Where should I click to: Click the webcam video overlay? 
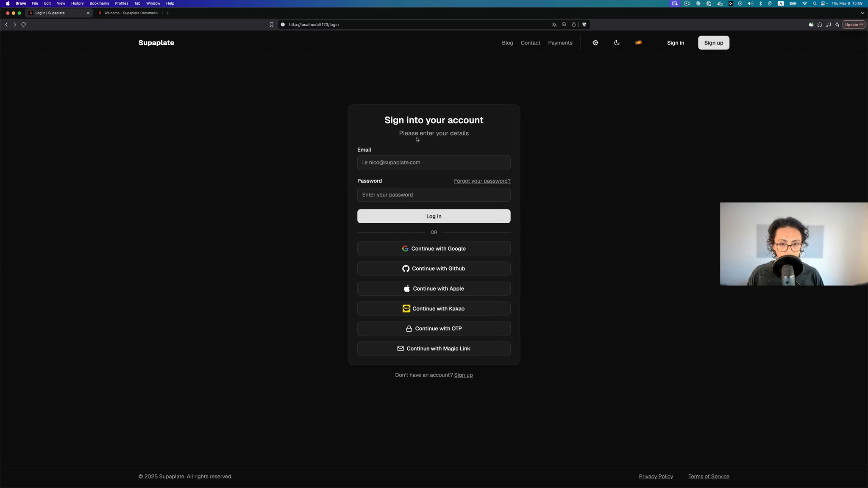(794, 244)
